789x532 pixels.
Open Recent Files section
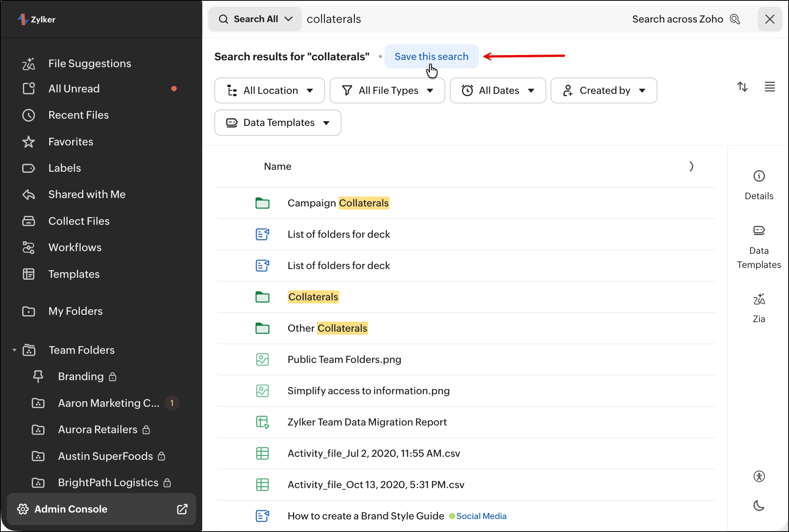click(79, 115)
